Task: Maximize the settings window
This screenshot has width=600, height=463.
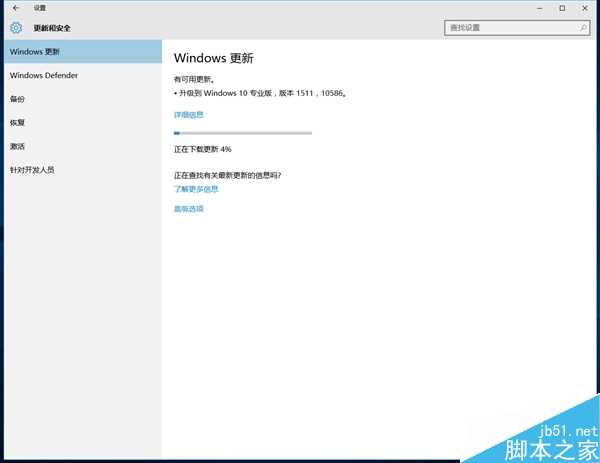Action: pos(562,8)
